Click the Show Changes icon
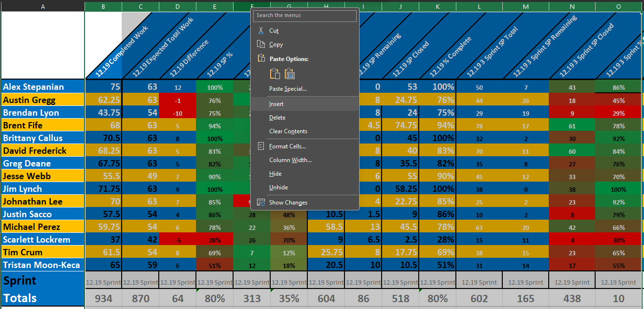Image resolution: width=644 pixels, height=309 pixels. [x=261, y=203]
